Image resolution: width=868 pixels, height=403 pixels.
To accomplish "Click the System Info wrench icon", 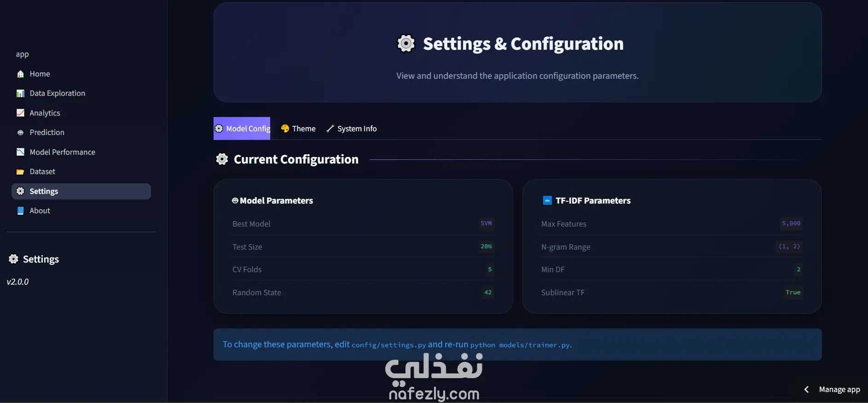I will click(x=330, y=128).
